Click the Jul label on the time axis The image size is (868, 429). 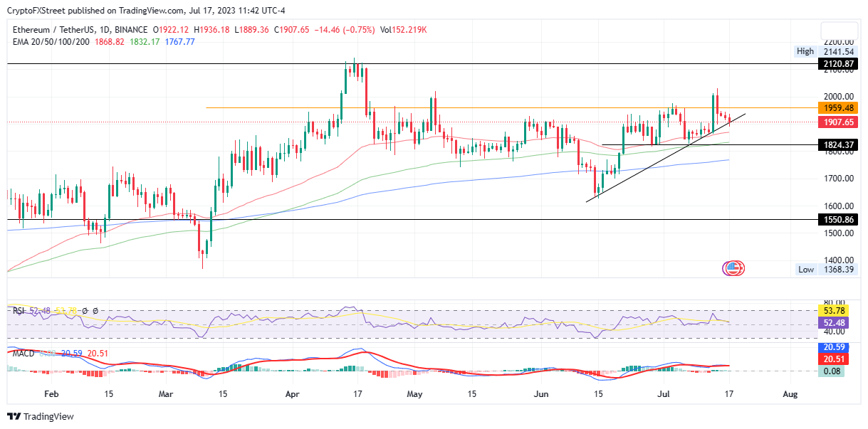click(665, 393)
